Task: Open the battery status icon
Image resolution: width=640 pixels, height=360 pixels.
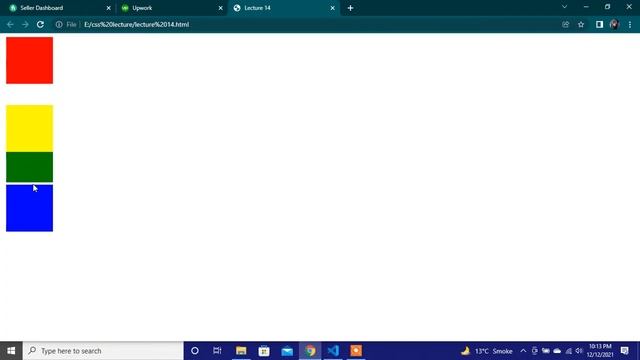Action: [x=546, y=351]
